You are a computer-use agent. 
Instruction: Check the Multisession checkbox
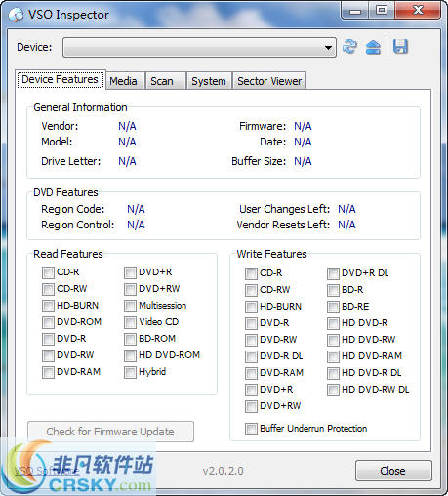[x=130, y=306]
